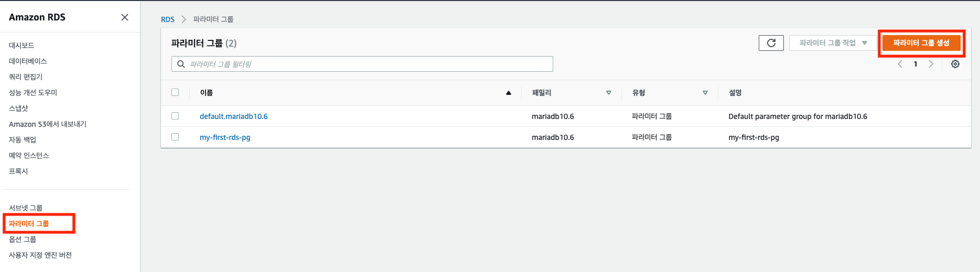Focus the 파라미터 그룹 필터링 search field
Viewport: 980px width, 272px height.
(x=362, y=64)
